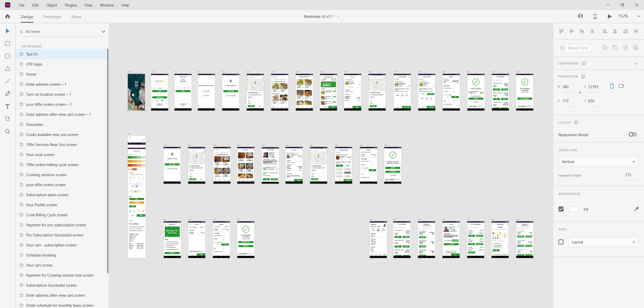Select the Pen tool
Image resolution: width=644 pixels, height=308 pixels.
click(x=8, y=94)
